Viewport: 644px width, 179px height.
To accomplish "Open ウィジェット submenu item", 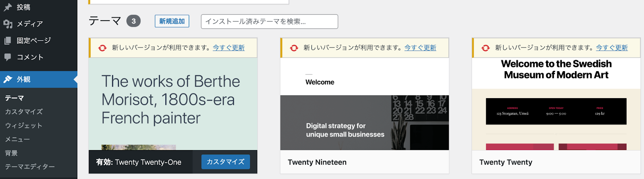I will (x=24, y=126).
